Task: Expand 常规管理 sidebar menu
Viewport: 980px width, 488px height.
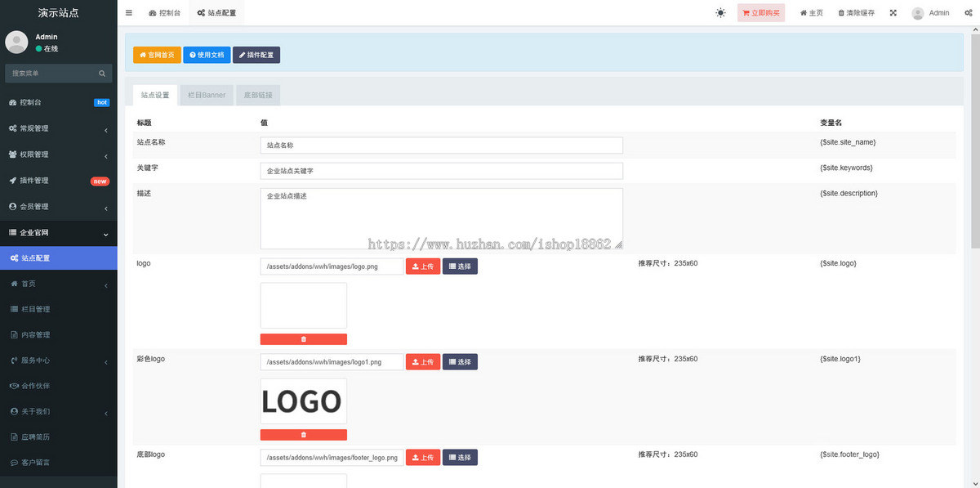Action: pos(59,128)
